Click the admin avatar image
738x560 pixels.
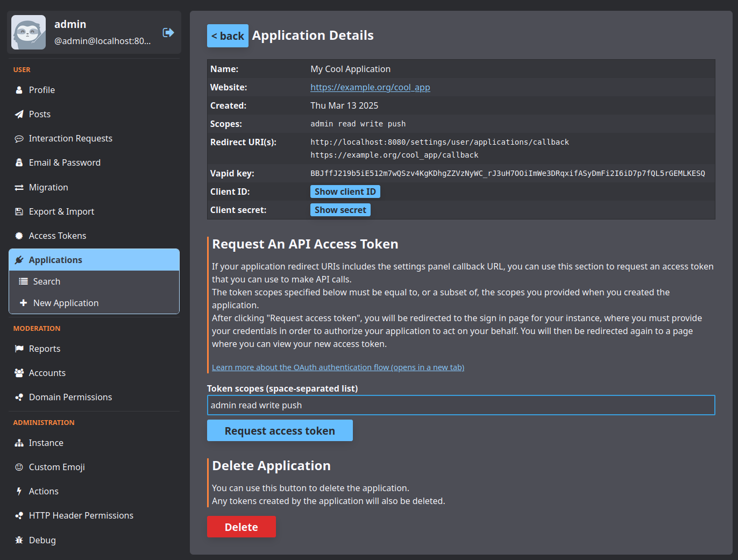pos(29,32)
